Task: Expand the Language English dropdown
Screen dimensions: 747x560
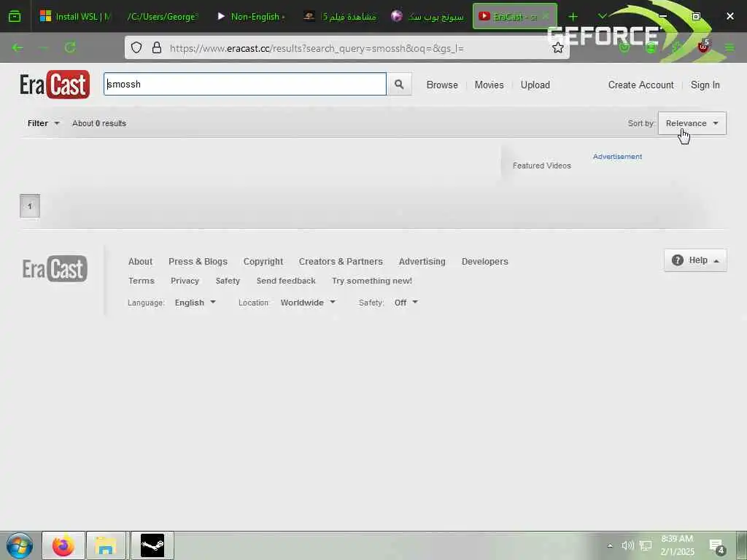Action: point(196,303)
